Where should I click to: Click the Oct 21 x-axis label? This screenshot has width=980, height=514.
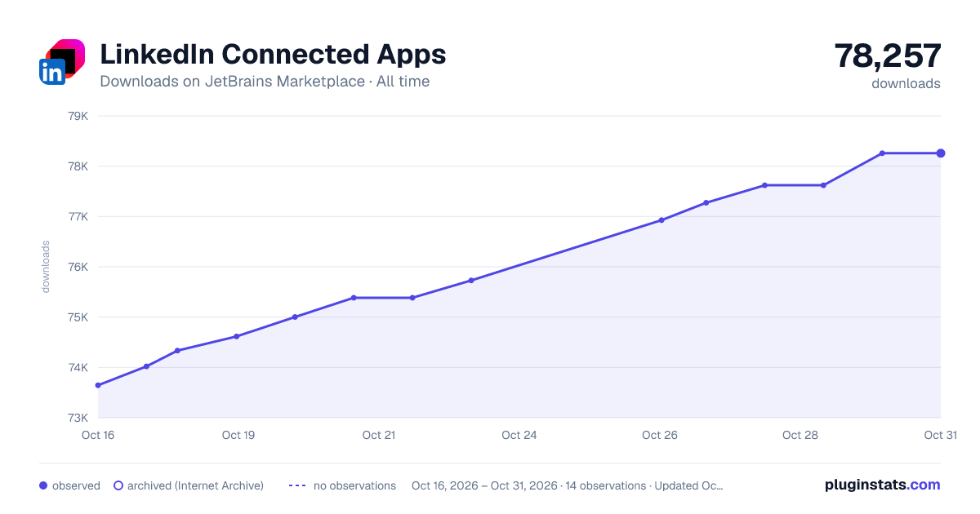(x=379, y=435)
